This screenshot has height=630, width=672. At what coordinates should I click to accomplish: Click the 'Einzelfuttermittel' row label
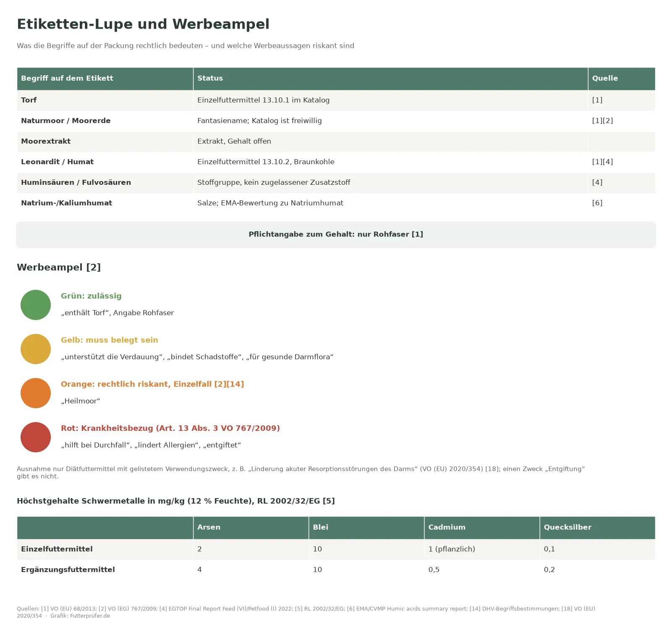point(57,549)
